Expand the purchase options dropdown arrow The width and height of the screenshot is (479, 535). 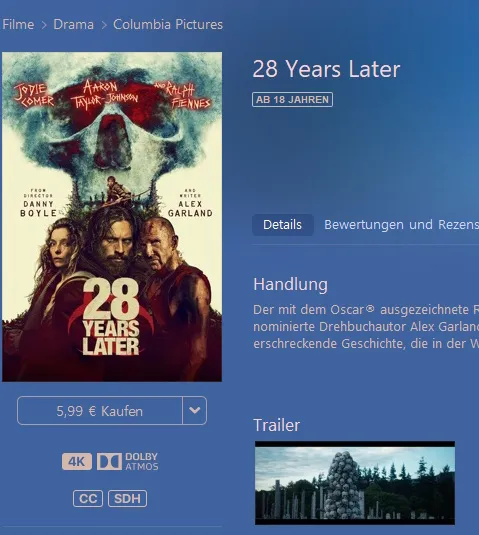(x=194, y=410)
